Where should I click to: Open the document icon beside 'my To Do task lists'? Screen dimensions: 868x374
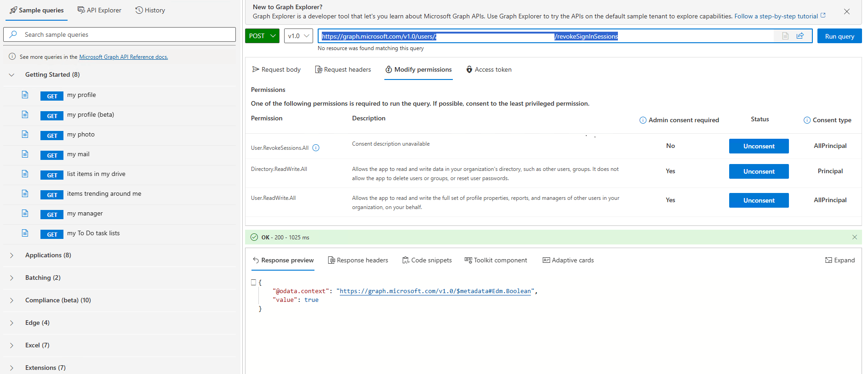pos(25,233)
